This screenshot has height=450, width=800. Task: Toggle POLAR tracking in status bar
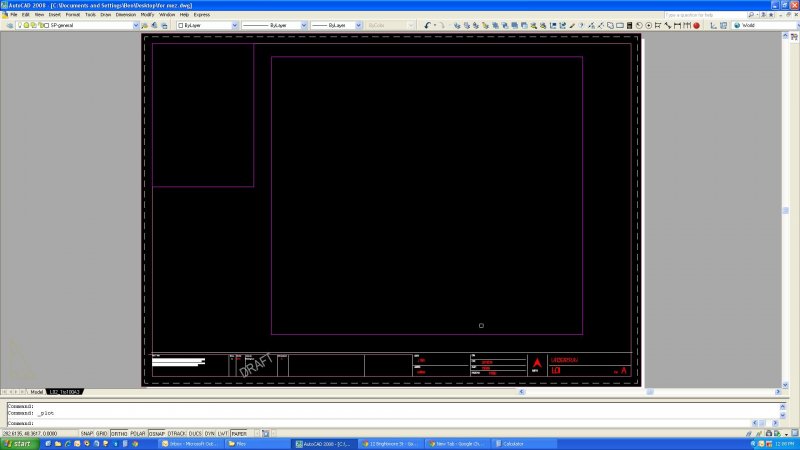tap(138, 433)
